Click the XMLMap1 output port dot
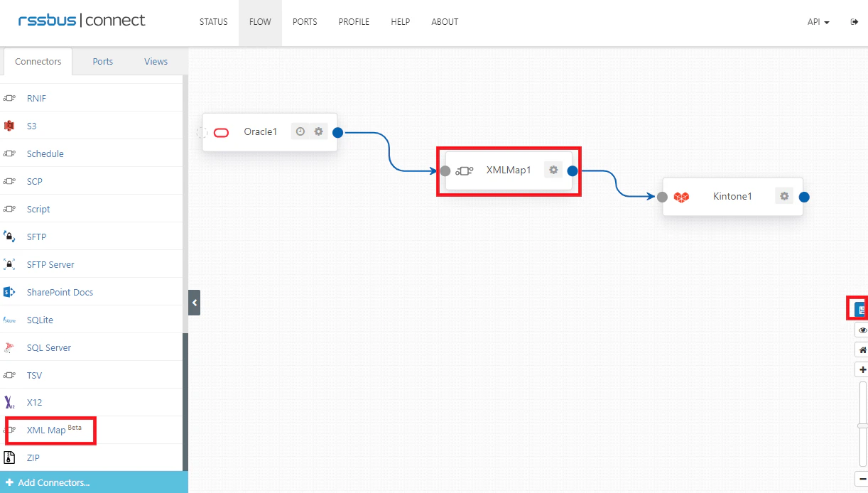The image size is (868, 493). click(573, 170)
